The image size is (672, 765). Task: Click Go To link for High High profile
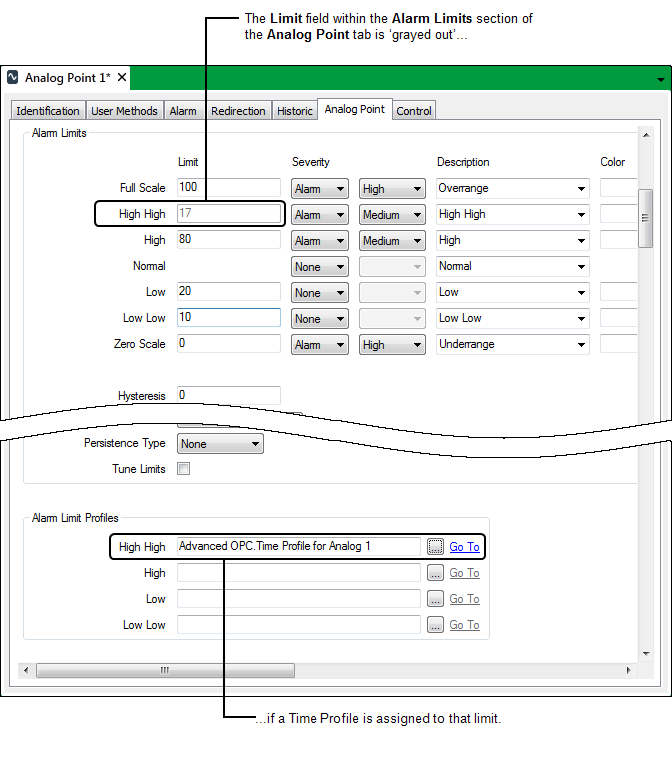point(464,547)
